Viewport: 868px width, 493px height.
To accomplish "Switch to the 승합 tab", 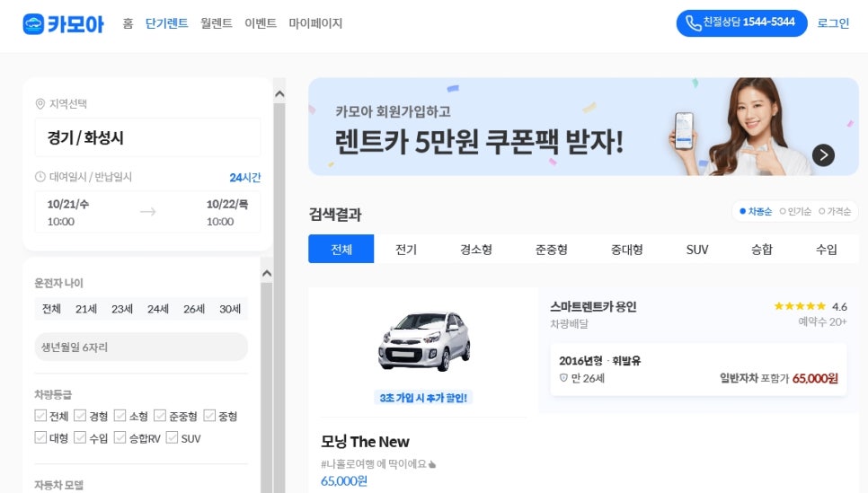I will coord(762,249).
